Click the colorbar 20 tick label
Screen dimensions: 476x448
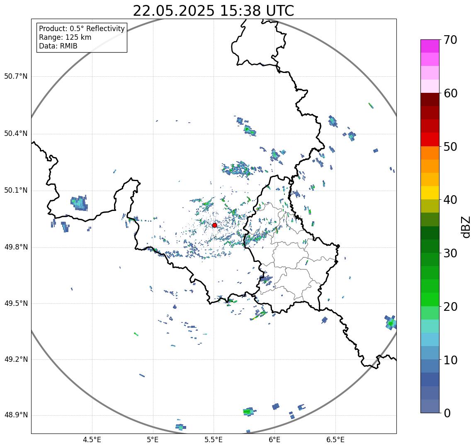click(450, 307)
